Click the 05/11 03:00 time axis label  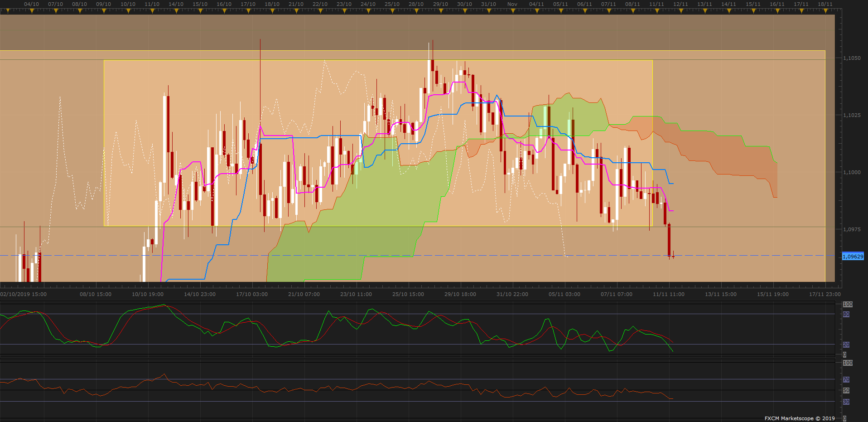[564, 294]
